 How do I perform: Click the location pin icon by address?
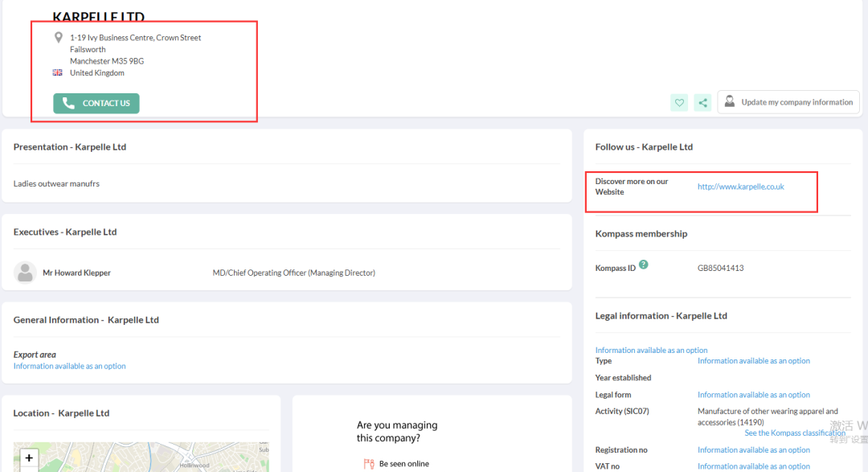[x=58, y=38]
